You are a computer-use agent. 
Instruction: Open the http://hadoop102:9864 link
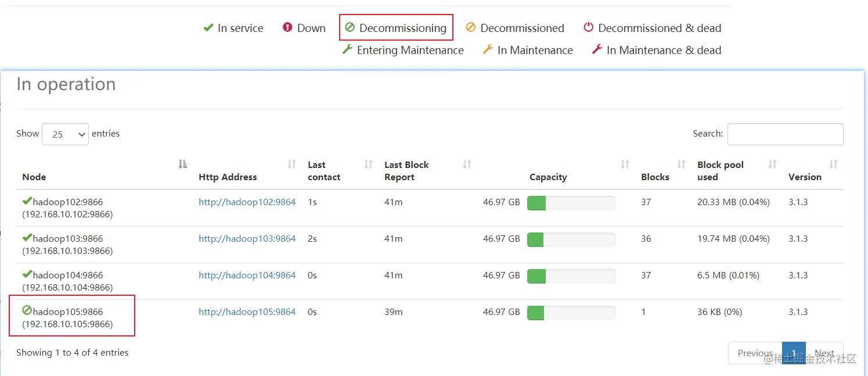click(247, 202)
